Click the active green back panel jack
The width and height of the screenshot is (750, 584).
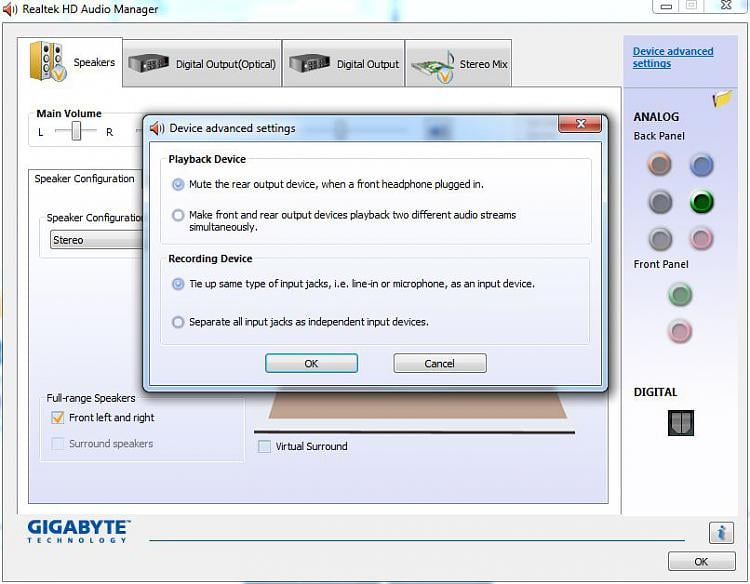(702, 202)
